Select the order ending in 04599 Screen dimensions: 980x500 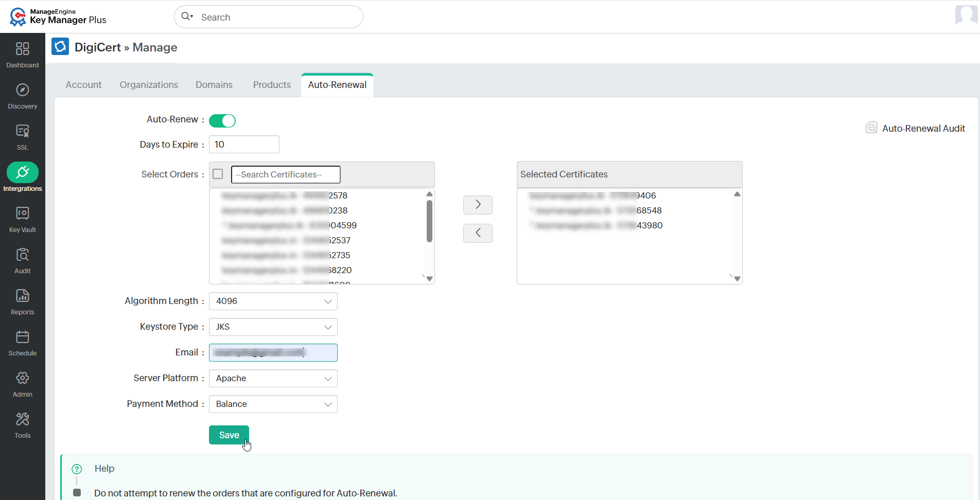289,225
